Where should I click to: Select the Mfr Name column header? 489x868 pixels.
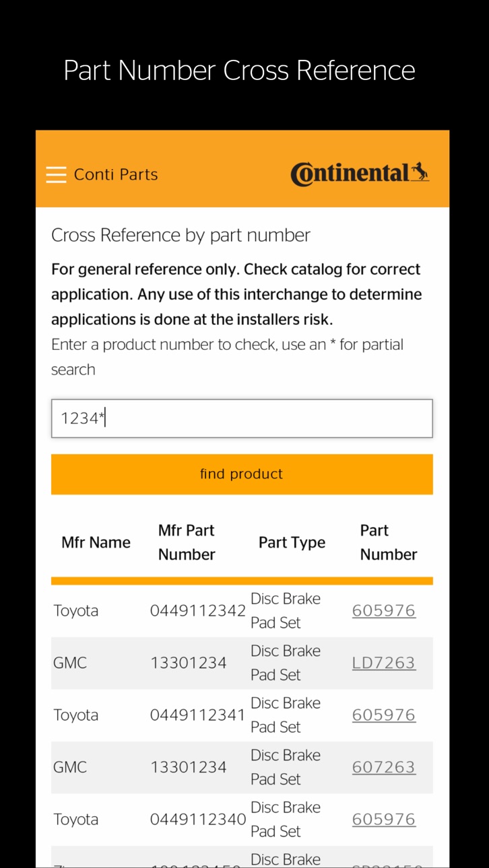tap(96, 542)
